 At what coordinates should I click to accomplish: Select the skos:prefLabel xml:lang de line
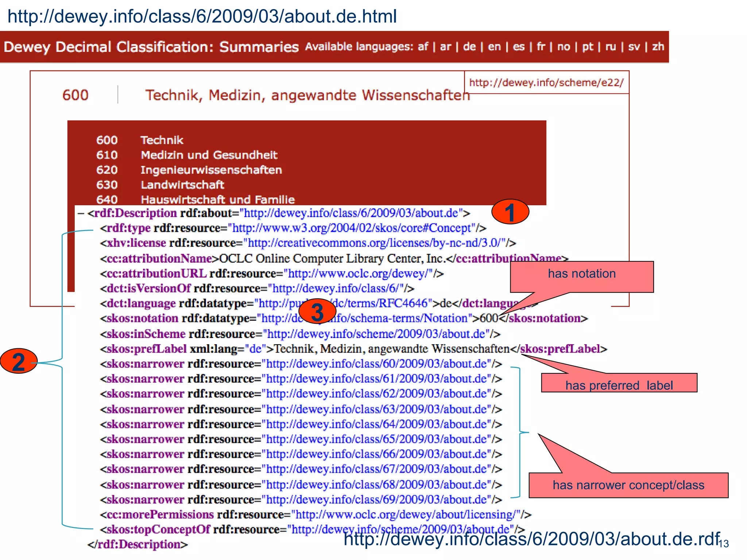354,349
